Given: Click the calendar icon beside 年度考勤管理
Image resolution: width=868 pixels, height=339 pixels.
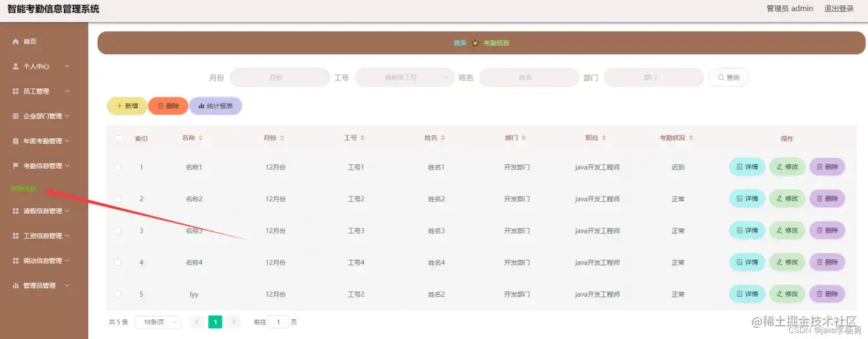Looking at the screenshot, I should (x=16, y=141).
